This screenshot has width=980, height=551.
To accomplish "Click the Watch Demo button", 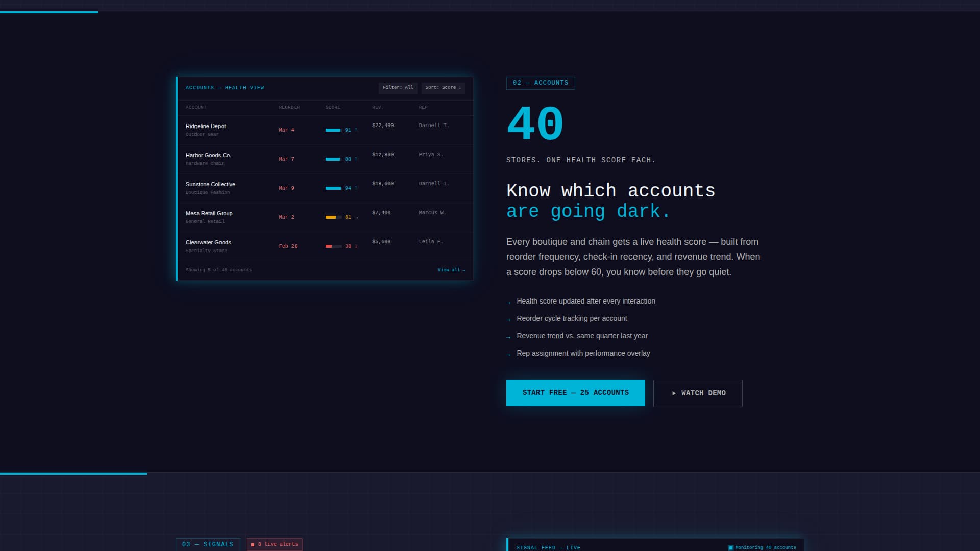I will click(x=698, y=393).
